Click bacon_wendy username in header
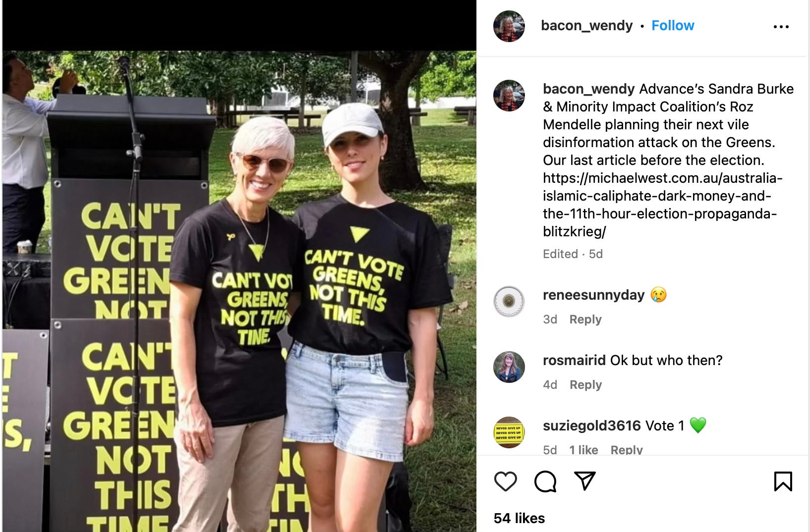810x532 pixels. click(587, 26)
